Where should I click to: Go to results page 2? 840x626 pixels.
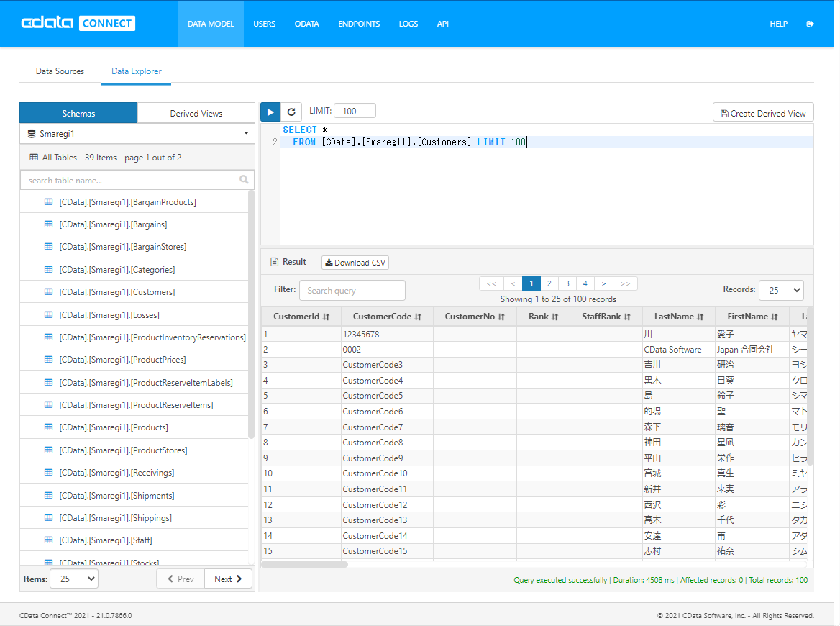[x=549, y=283]
